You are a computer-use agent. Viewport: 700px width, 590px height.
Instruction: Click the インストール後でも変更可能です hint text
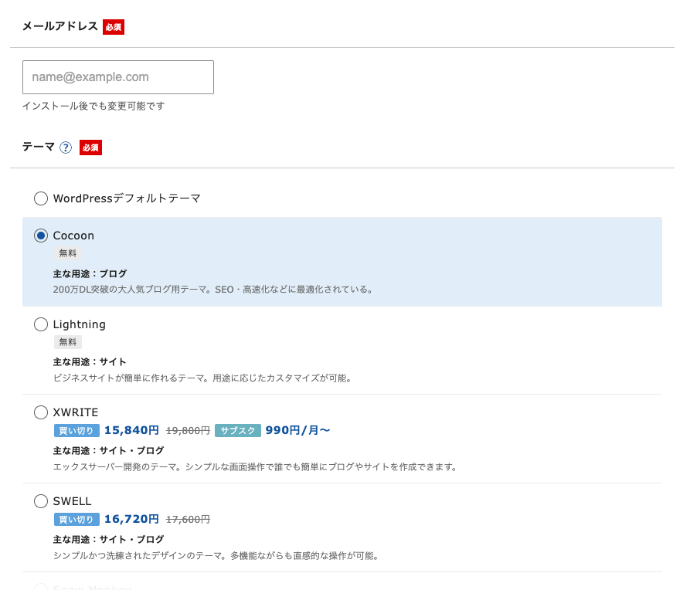click(93, 106)
